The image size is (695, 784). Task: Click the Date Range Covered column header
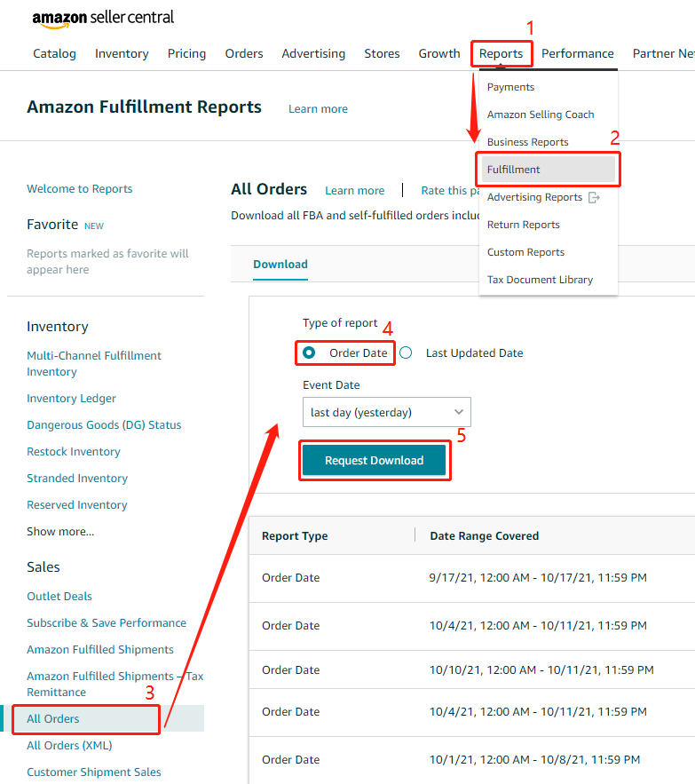pyautogui.click(x=485, y=535)
